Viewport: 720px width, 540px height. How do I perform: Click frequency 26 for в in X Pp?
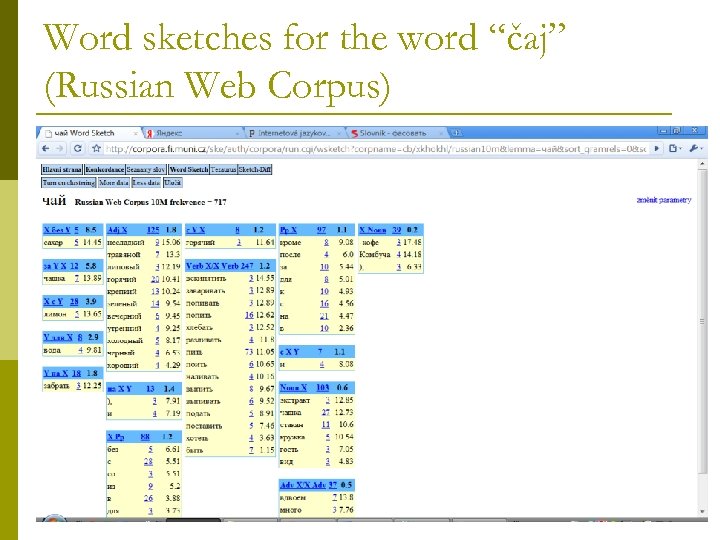coord(148,498)
